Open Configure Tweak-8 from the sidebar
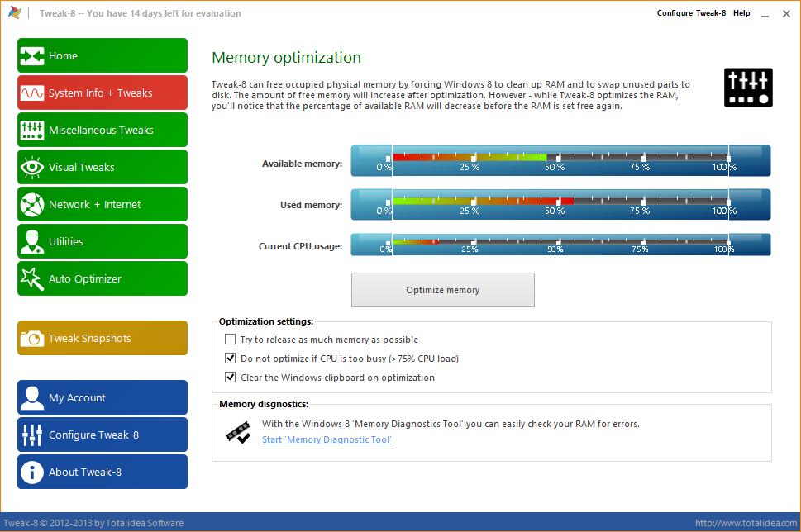 click(x=103, y=435)
